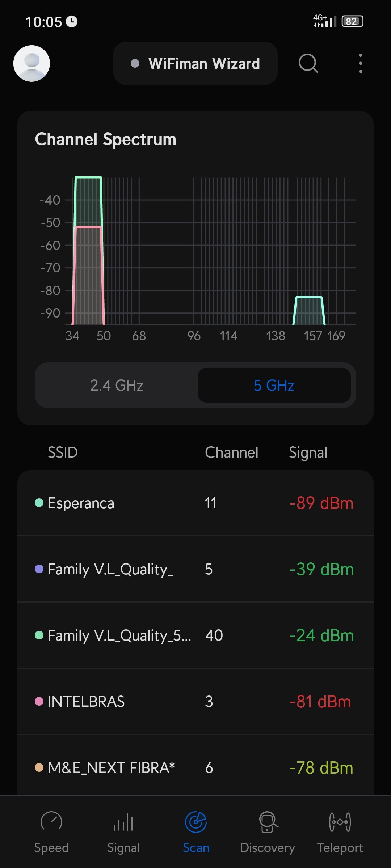The height and width of the screenshot is (868, 391).
Task: Sort list by SSID header
Action: [x=63, y=452]
